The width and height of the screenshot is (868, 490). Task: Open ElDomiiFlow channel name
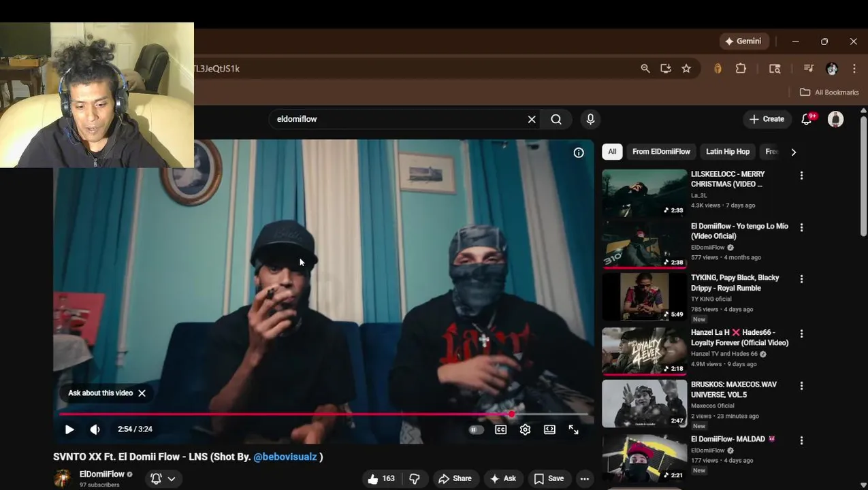[102, 474]
